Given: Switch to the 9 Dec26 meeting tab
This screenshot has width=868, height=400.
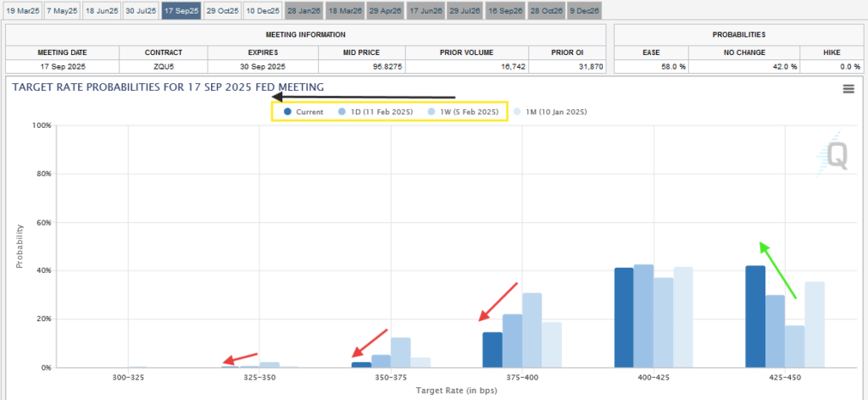Looking at the screenshot, I should click(x=586, y=10).
